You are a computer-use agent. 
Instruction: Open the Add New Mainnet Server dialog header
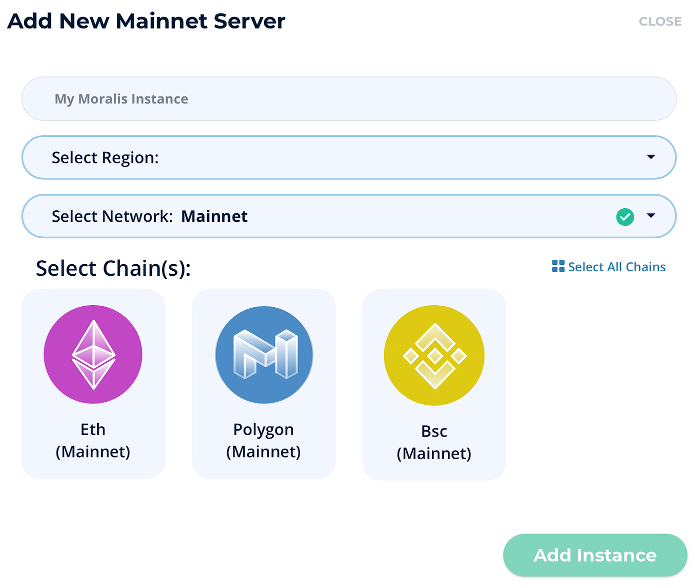click(x=146, y=21)
